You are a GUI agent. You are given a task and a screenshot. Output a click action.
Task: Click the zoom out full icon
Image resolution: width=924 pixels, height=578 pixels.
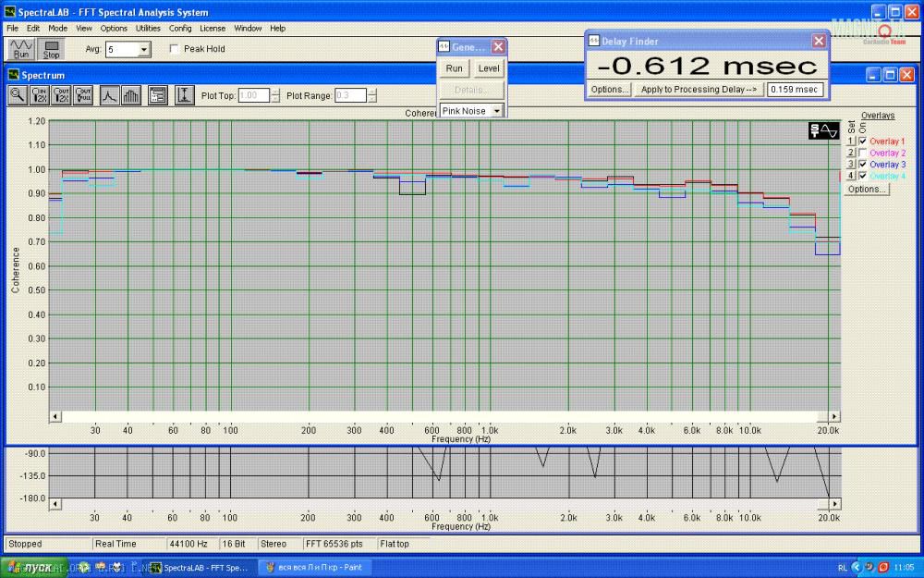84,95
